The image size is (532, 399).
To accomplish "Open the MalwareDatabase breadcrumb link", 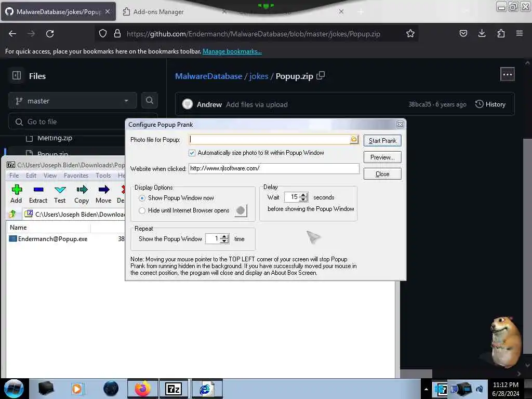I will [209, 76].
